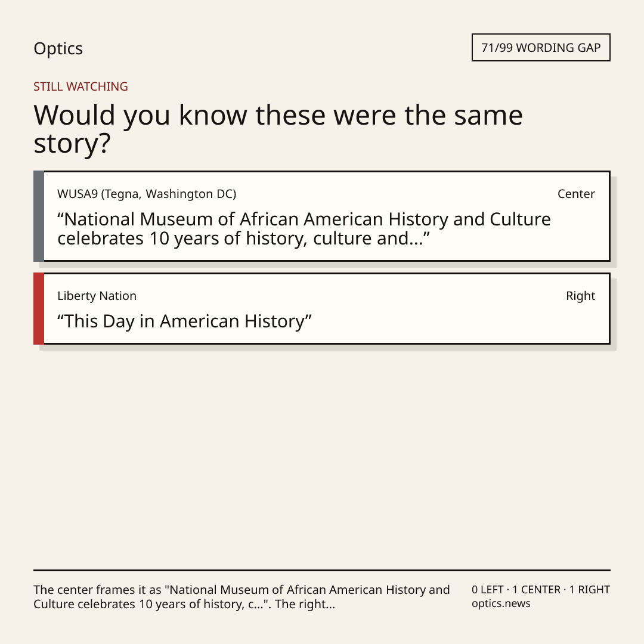
Task: Click the 71/99 WORDING GAP badge
Action: point(541,48)
